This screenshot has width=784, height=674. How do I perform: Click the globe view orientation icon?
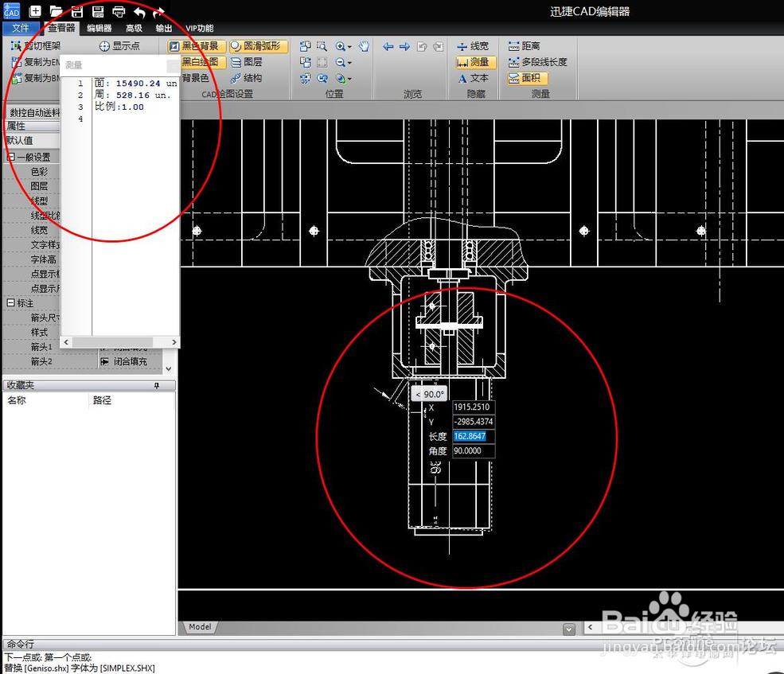(x=340, y=79)
